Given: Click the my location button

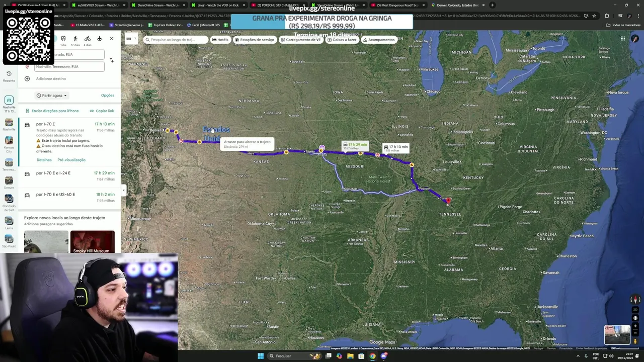Looking at the screenshot, I should tap(635, 318).
